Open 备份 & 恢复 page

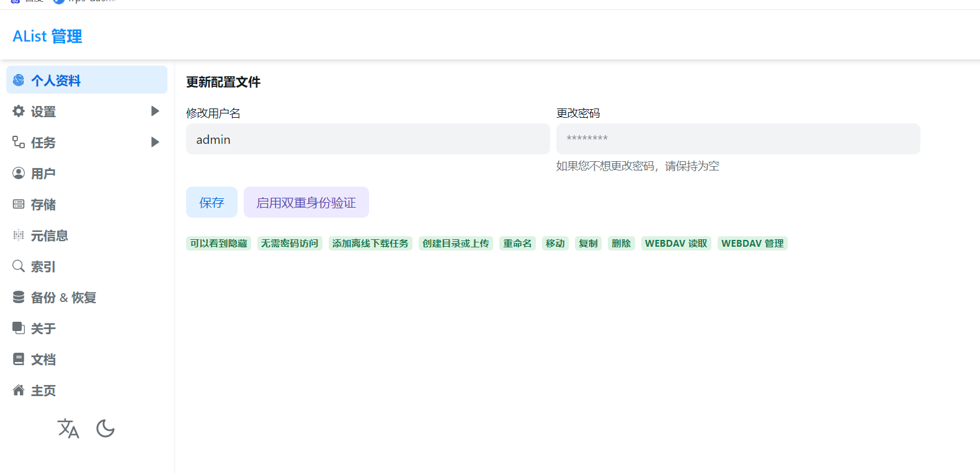coord(87,297)
